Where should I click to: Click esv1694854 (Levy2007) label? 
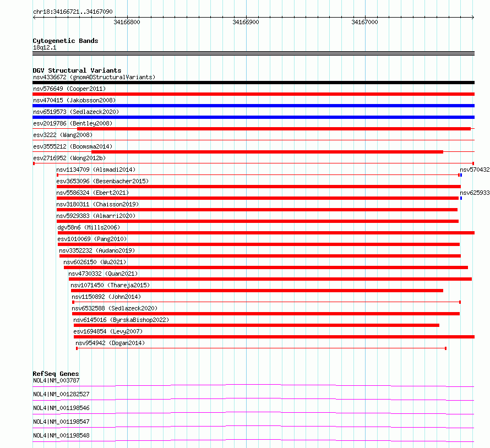[108, 331]
